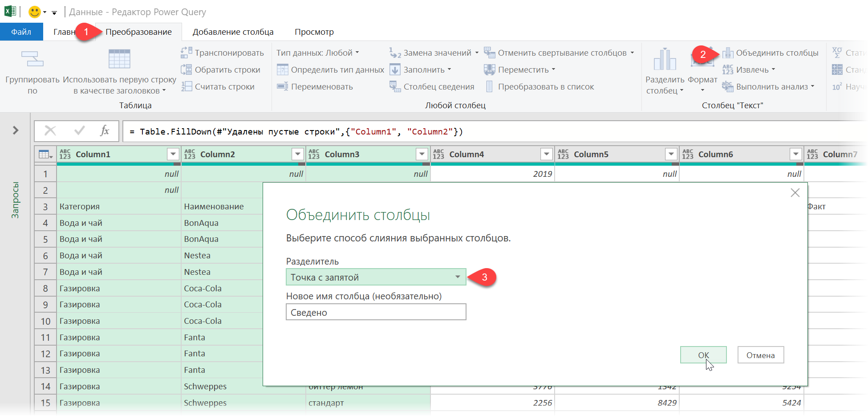Open the Column4 filter dropdown
The width and height of the screenshot is (868, 416).
point(547,154)
